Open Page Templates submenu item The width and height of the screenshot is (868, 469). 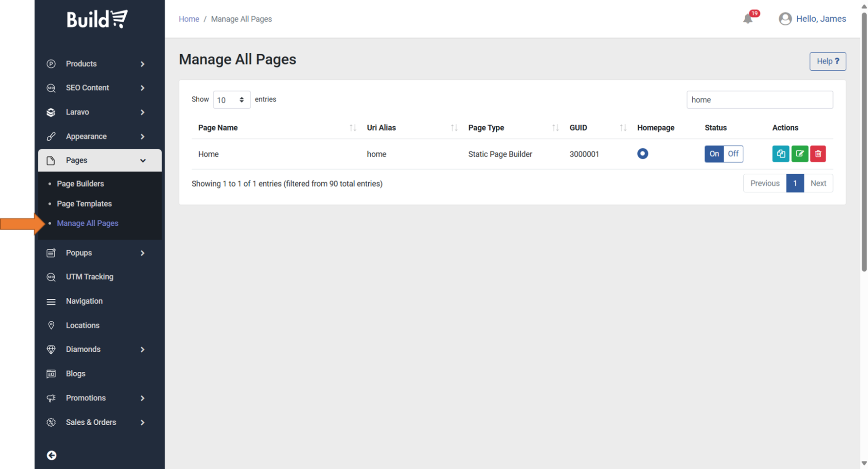(84, 204)
